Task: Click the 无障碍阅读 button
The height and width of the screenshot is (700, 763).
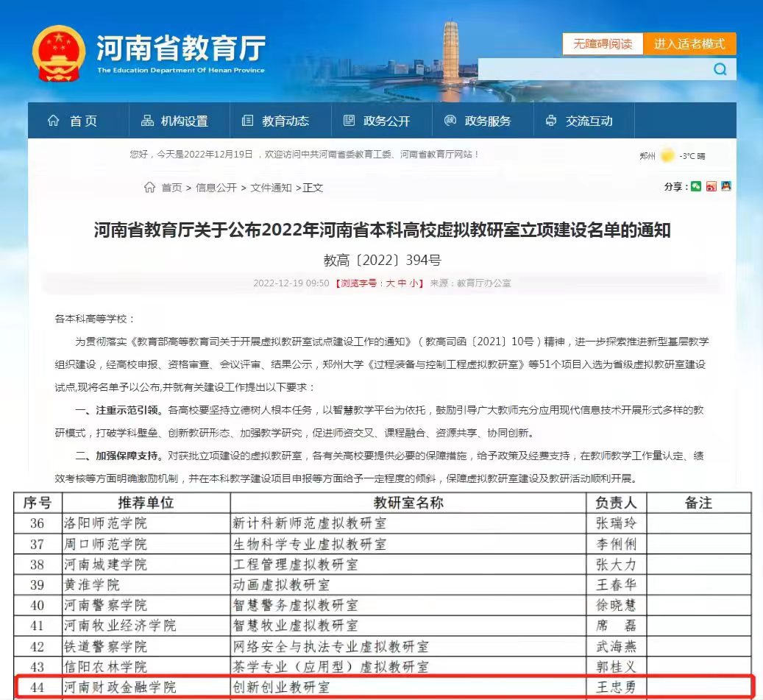Action: tap(603, 43)
